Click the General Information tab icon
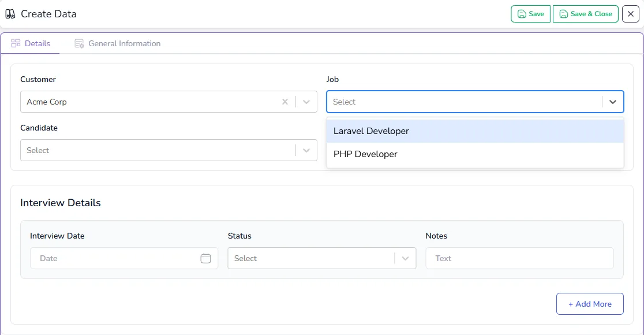Image resolution: width=644 pixels, height=335 pixels. click(79, 43)
